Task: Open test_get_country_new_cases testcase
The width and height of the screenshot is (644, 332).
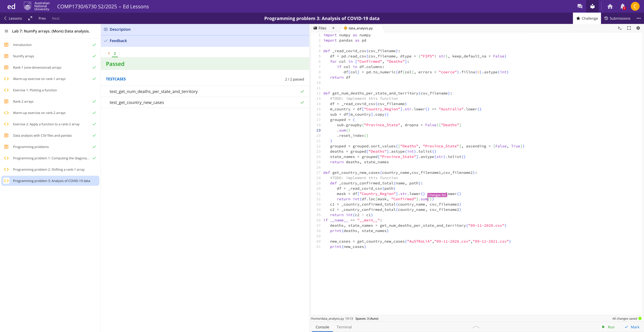Action: (205, 102)
